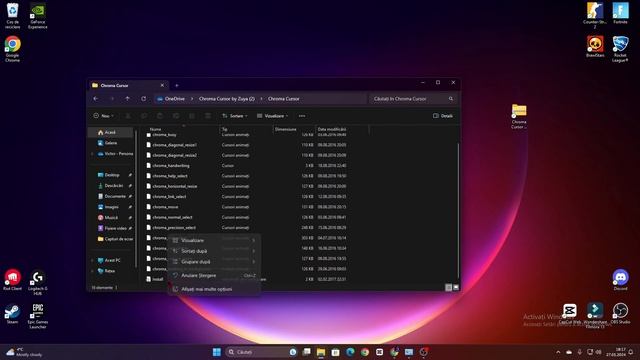Screen dimensions: 640x360
Task: Refresh the Chroma Cursor folder view
Action: (x=144, y=99)
